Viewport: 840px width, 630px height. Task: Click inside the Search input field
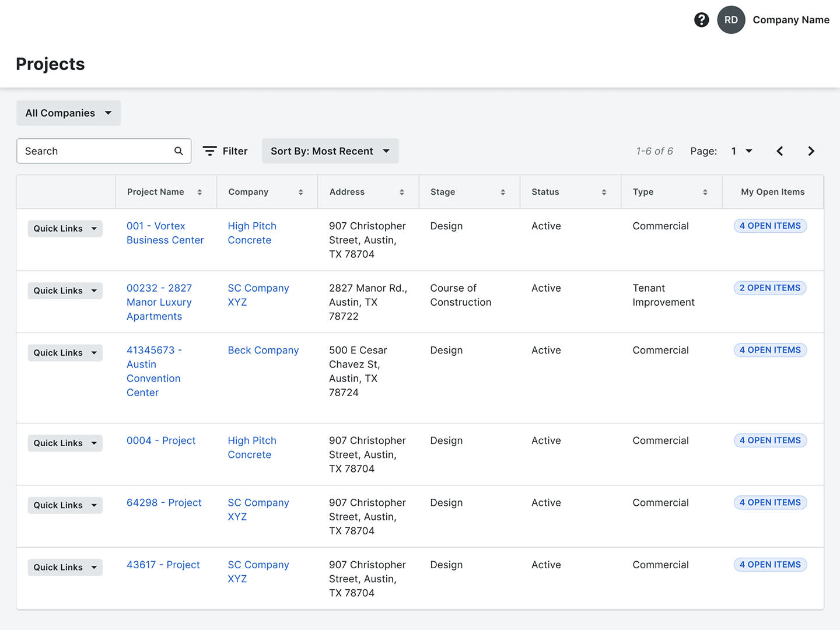click(87, 150)
